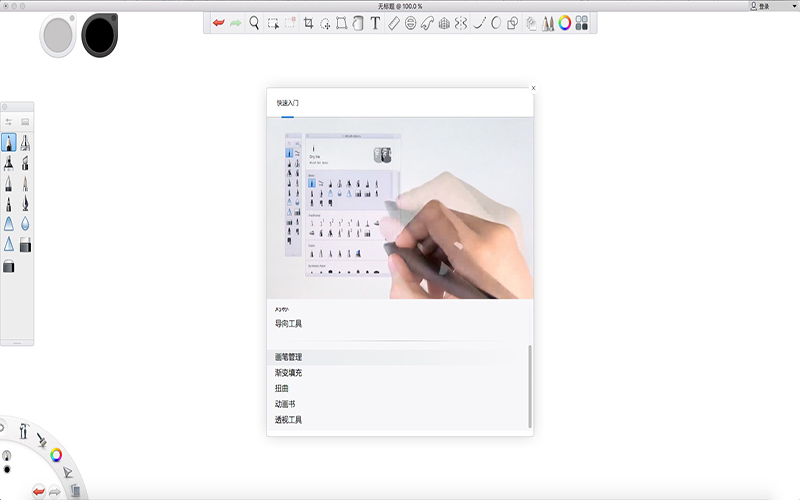The height and width of the screenshot is (500, 800).
Task: Click the red Undo arrow in top toolbar
Action: [218, 23]
